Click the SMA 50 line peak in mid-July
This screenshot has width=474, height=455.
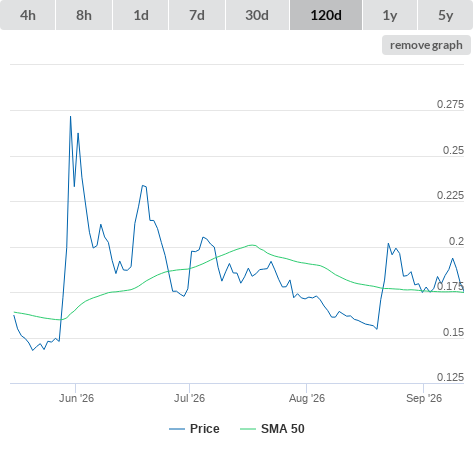point(252,245)
